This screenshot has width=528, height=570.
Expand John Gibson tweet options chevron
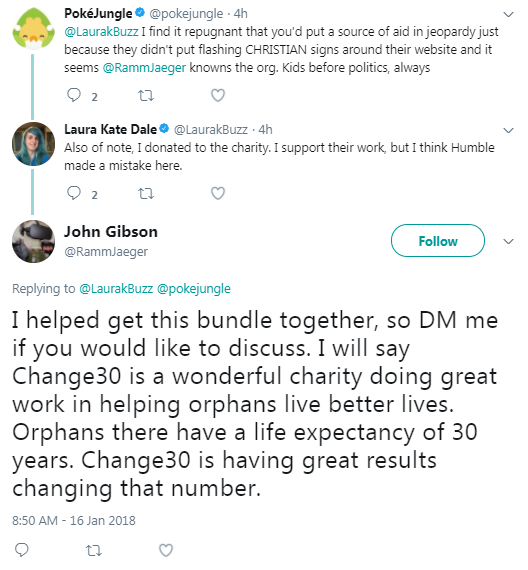click(508, 241)
